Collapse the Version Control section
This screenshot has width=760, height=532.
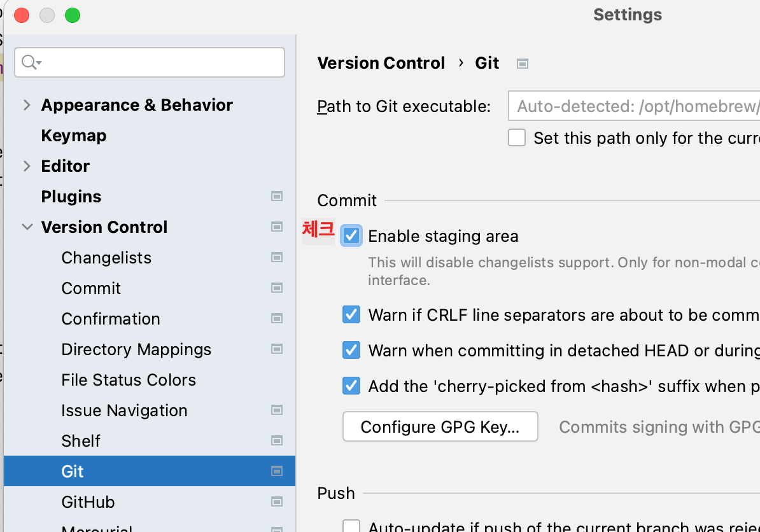tap(27, 227)
